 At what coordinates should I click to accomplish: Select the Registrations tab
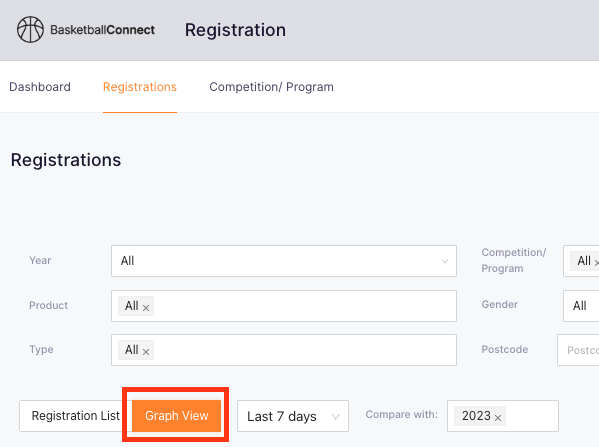point(140,87)
